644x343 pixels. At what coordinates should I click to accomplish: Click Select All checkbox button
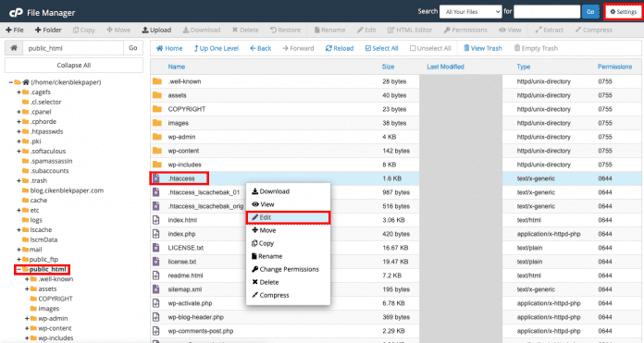[381, 48]
